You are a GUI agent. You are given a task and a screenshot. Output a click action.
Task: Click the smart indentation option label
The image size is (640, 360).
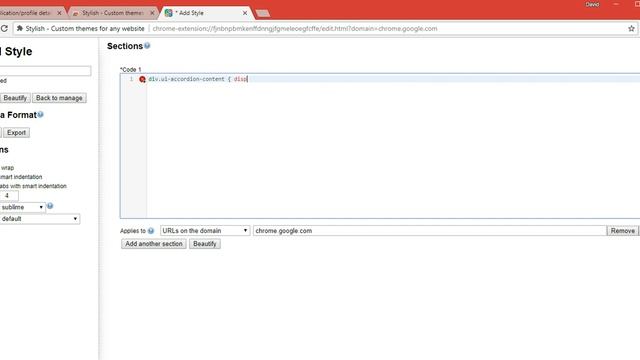point(21,177)
